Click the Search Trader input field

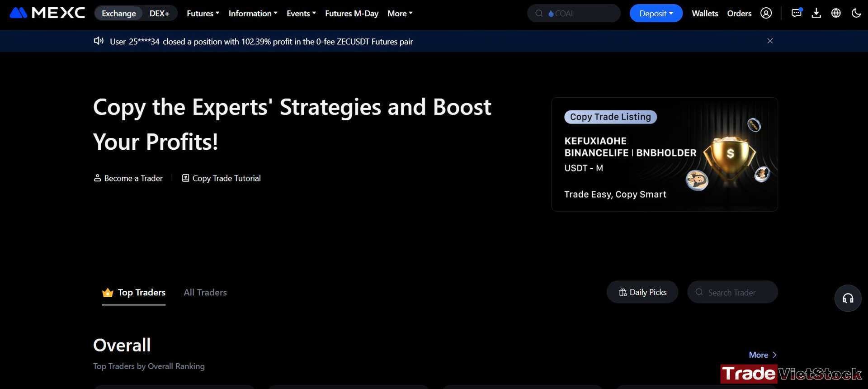(x=732, y=292)
